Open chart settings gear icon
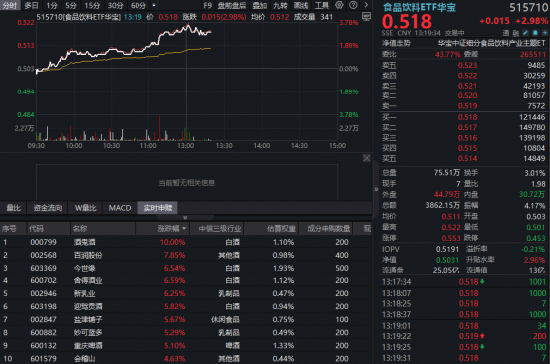 [339, 5]
